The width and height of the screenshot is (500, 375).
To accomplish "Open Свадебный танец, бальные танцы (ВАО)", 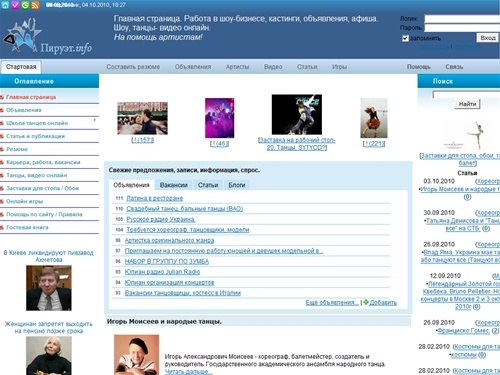I will pos(185,209).
